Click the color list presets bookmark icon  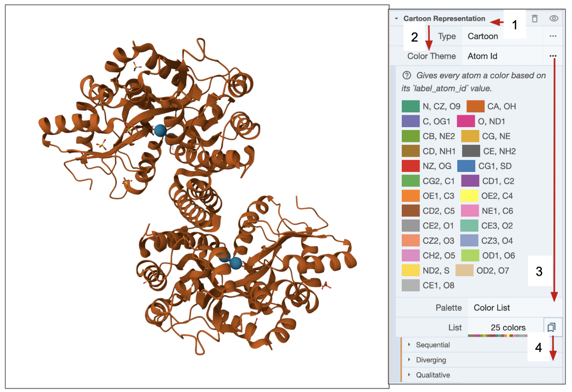click(552, 327)
